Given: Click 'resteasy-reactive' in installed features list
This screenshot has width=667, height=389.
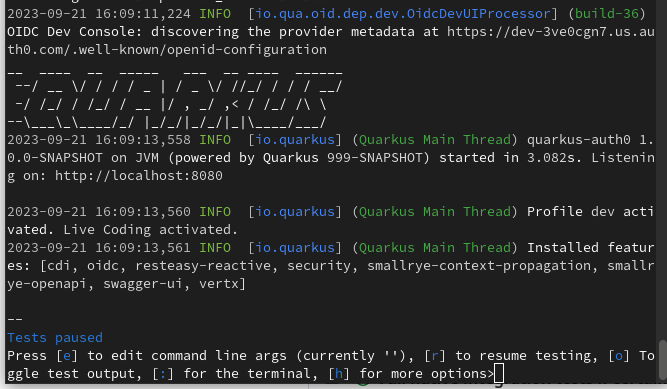Looking at the screenshot, I should point(203,266).
